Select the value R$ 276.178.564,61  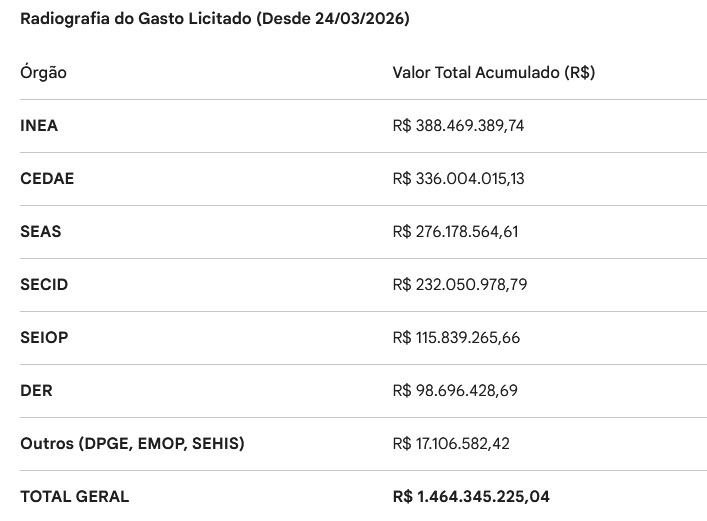pos(455,232)
